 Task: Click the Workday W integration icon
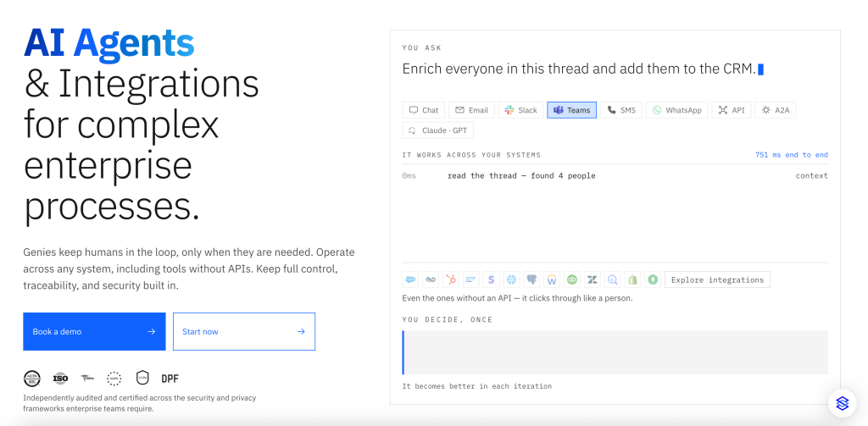[x=552, y=279]
